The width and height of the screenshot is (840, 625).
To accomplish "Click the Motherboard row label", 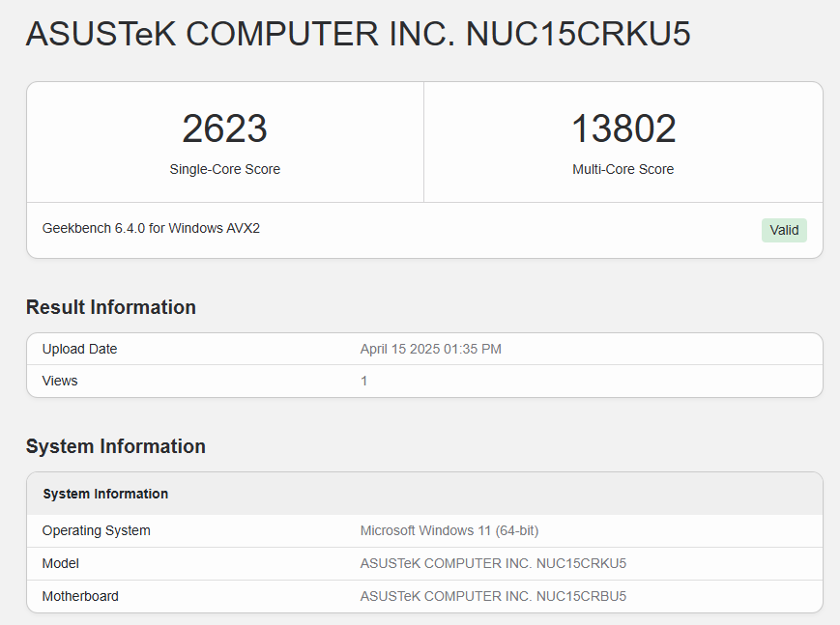I will [80, 596].
